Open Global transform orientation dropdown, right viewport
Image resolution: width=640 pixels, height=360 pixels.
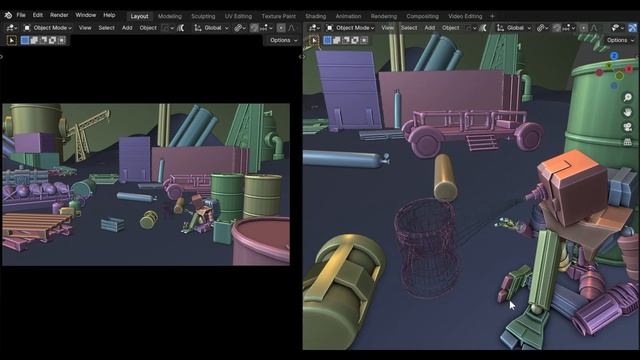[513, 28]
